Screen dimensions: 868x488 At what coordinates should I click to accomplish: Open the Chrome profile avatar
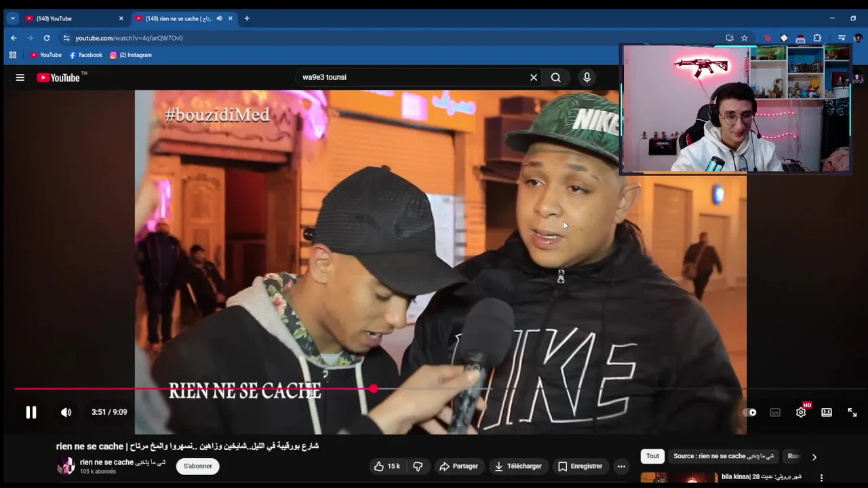click(x=858, y=38)
